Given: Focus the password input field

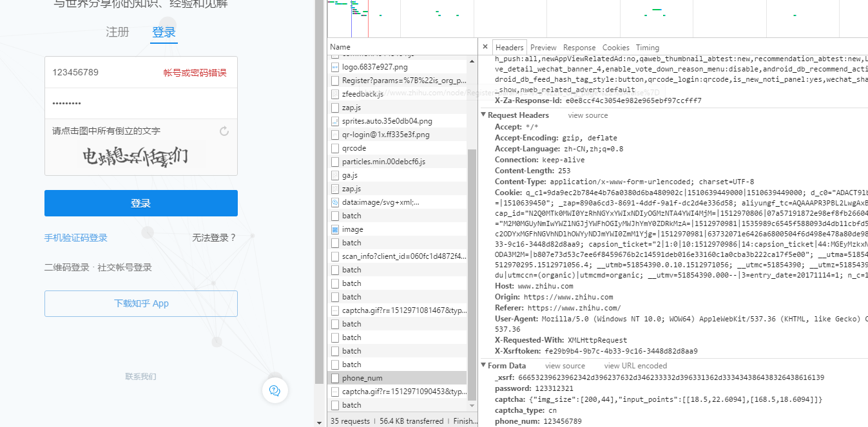Looking at the screenshot, I should pos(141,104).
